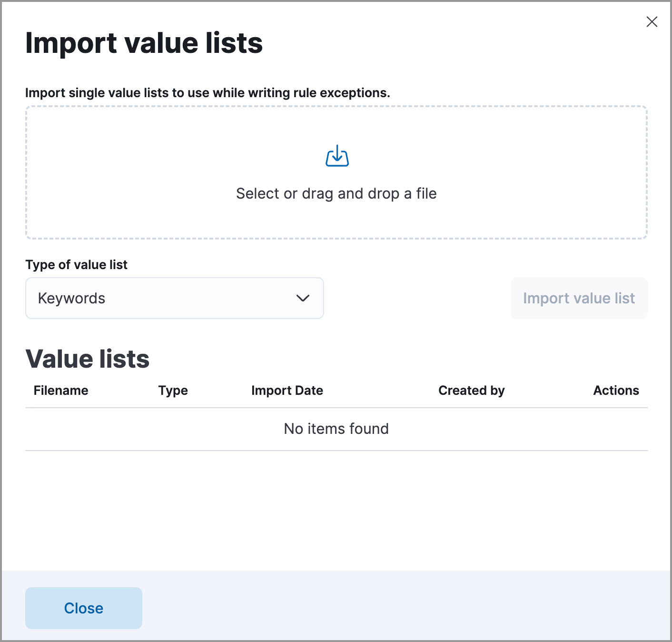Click the Type column header
672x642 pixels.
(173, 390)
